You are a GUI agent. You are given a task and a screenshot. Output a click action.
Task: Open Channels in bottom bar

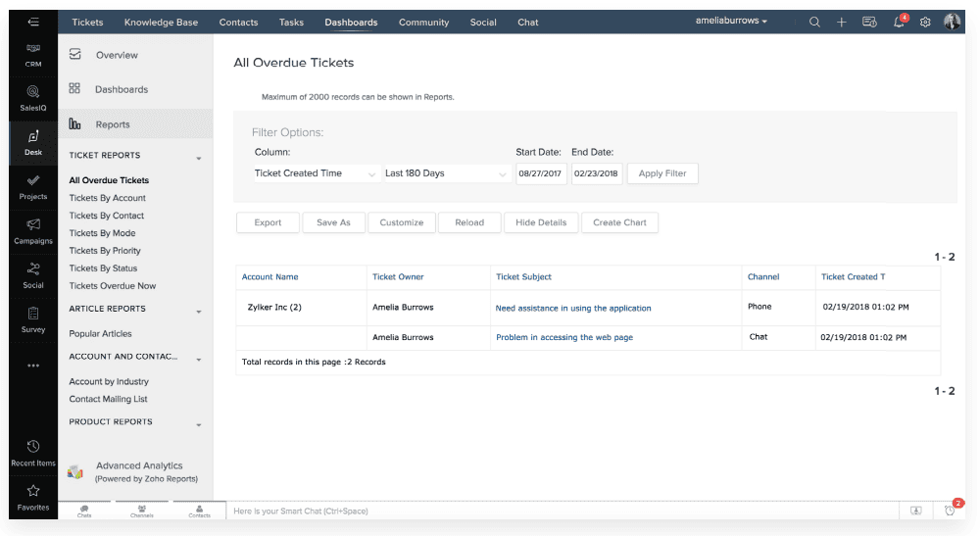[142, 511]
